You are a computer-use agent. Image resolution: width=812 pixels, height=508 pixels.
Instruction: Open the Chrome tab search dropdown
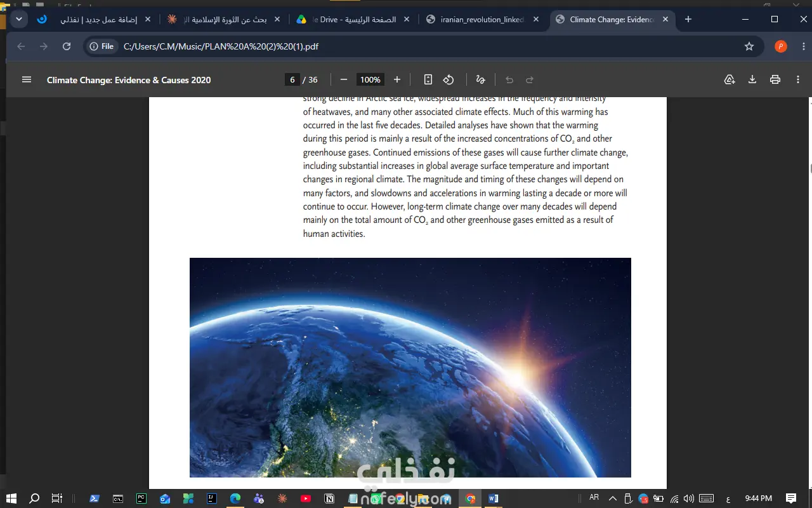click(19, 19)
